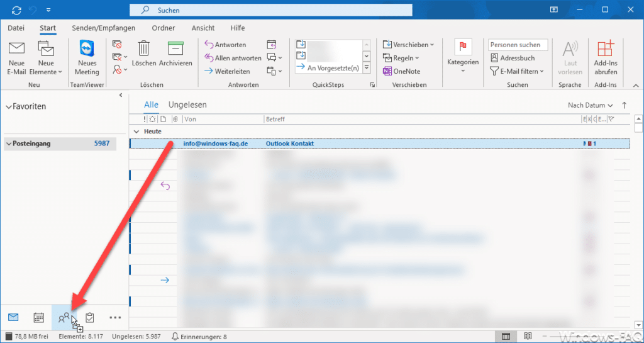This screenshot has height=343, width=644.
Task: Open the Adressbuch
Action: point(513,58)
